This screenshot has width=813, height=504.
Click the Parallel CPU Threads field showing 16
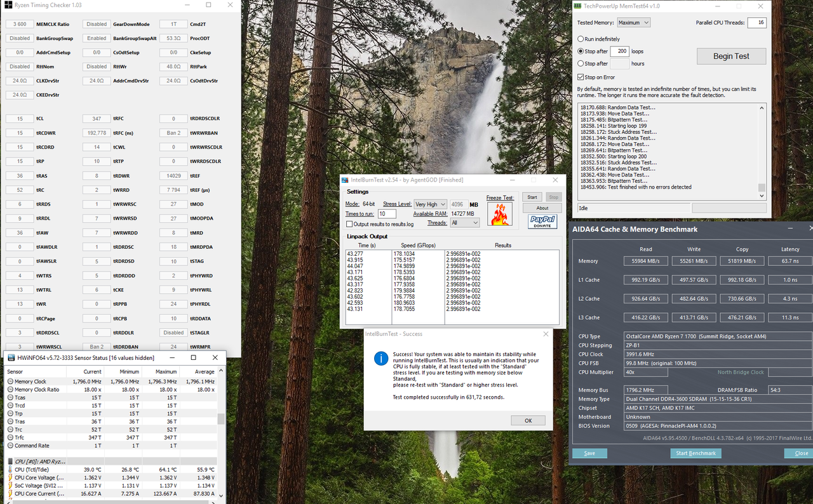[x=756, y=22]
